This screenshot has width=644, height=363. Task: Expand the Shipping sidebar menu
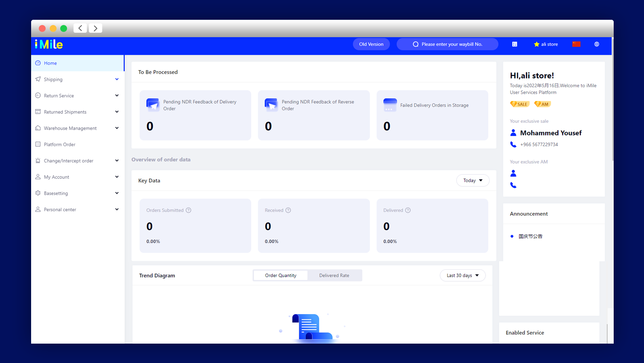[77, 80]
